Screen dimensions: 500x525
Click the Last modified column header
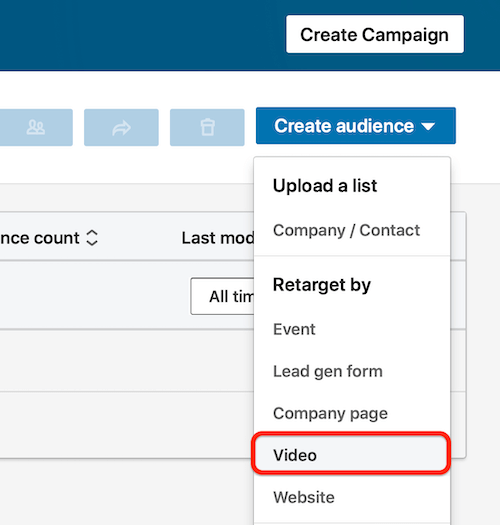click(x=218, y=238)
